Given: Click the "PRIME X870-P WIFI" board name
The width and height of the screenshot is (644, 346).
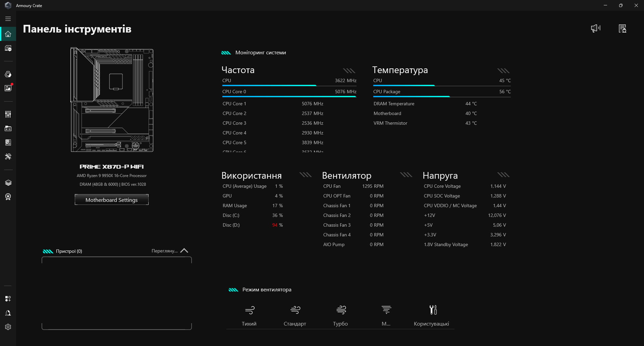Looking at the screenshot, I should (112, 167).
